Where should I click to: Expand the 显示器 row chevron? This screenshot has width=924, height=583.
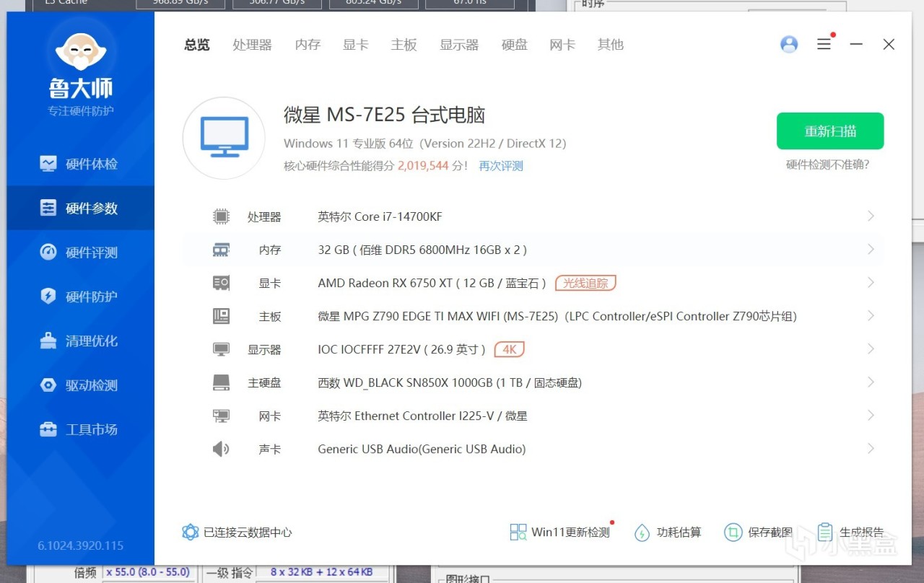coord(871,349)
